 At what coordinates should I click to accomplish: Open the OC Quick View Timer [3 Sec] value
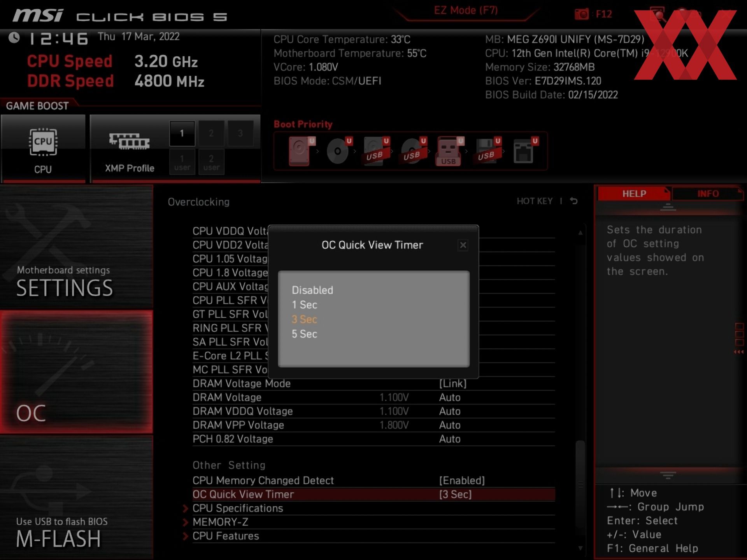point(456,494)
